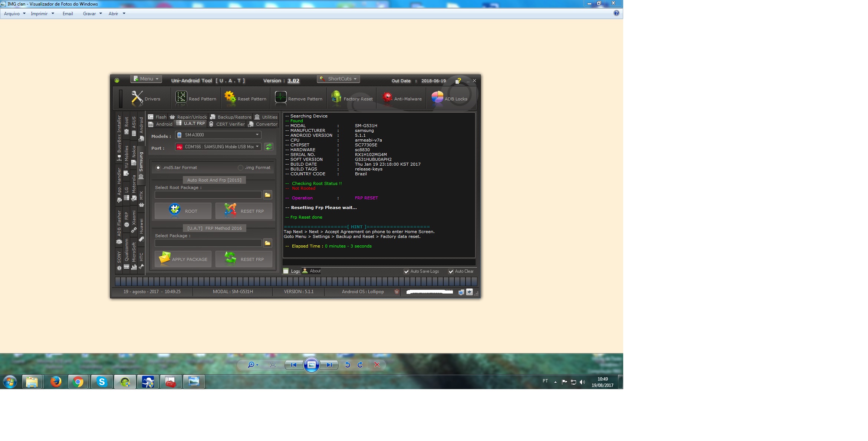
Task: Open the Utilities tab
Action: (x=266, y=117)
